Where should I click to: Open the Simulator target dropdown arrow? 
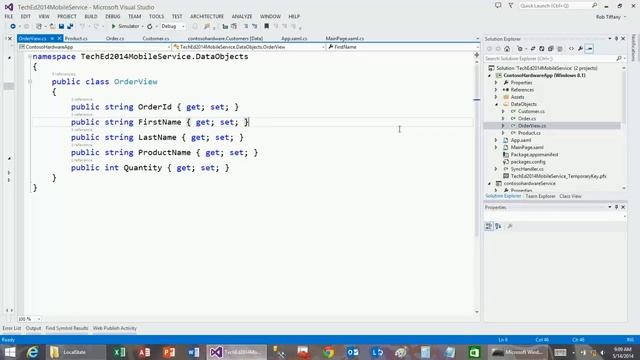tap(142, 27)
